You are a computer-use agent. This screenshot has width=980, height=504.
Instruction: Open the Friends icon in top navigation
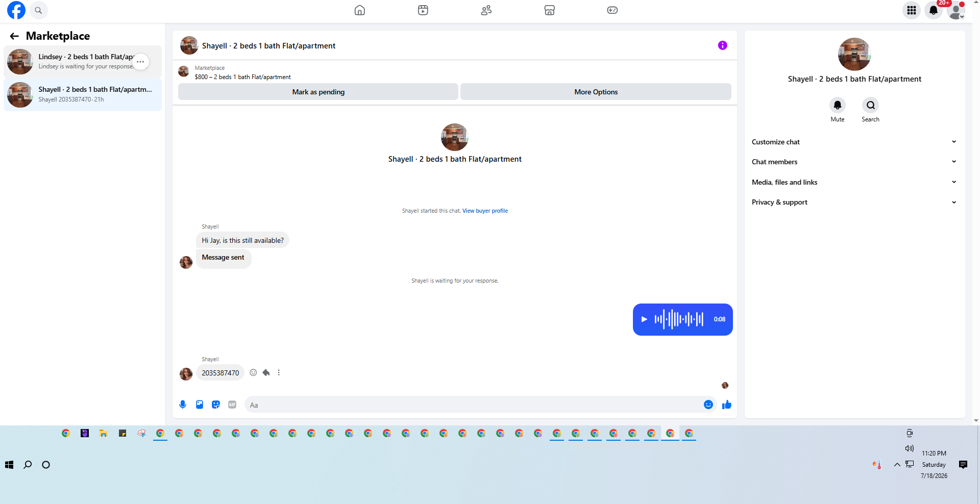point(486,10)
